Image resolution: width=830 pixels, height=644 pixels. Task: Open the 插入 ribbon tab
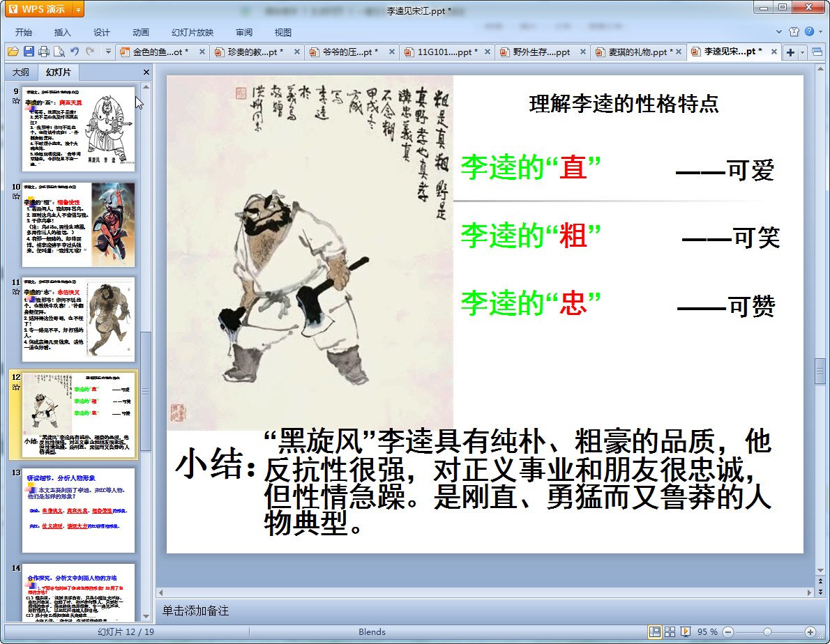63,32
